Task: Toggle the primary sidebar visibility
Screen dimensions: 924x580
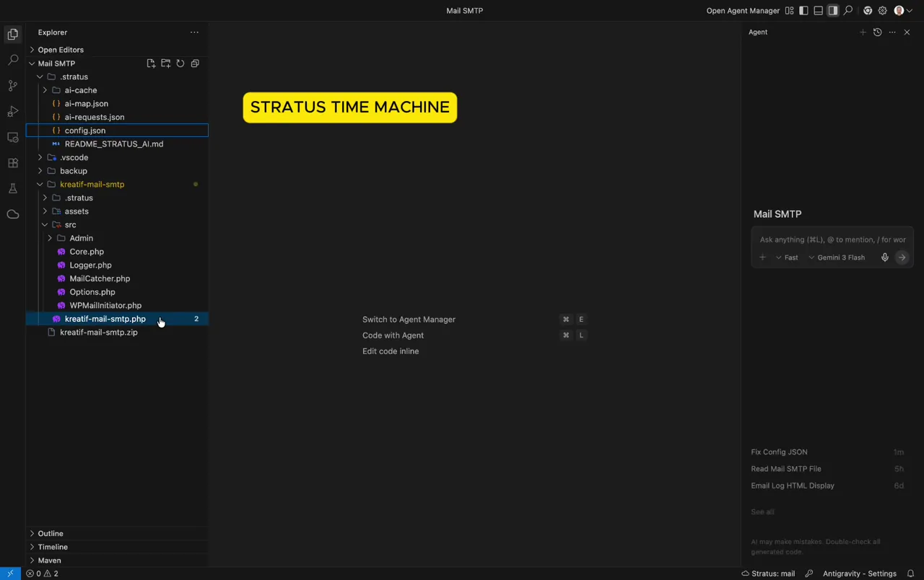Action: click(x=803, y=11)
